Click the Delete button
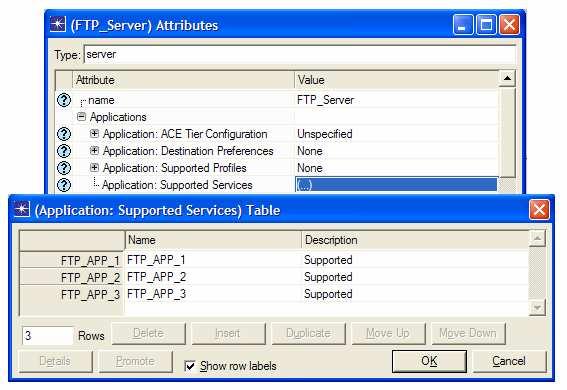Screen dimensions: 567x390 point(148,333)
